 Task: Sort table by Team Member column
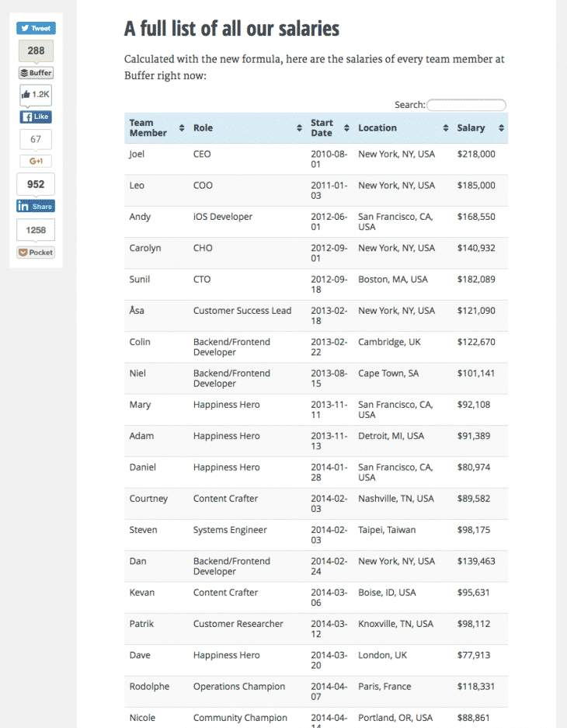tap(156, 128)
